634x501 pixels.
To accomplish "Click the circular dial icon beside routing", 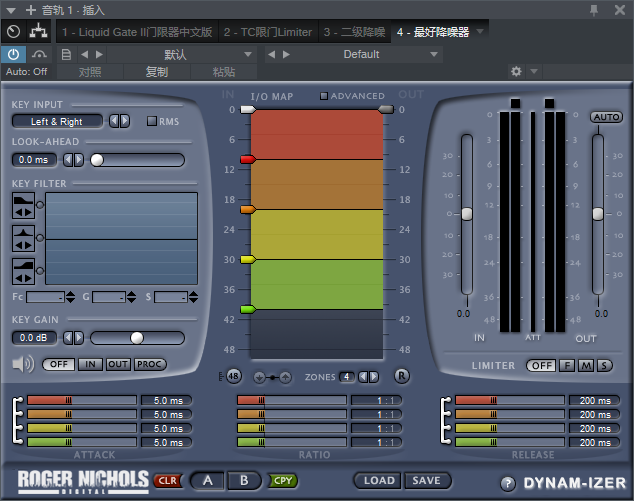I will pyautogui.click(x=13, y=32).
